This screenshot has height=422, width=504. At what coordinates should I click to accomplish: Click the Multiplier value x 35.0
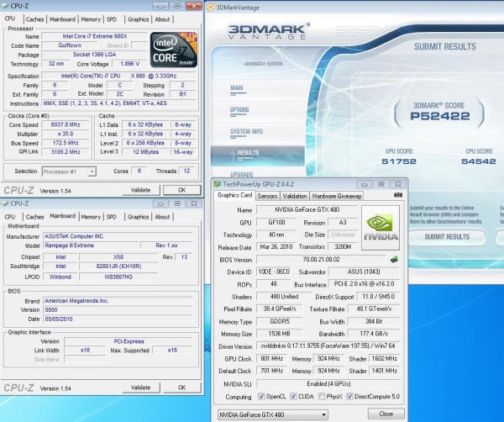(66, 134)
